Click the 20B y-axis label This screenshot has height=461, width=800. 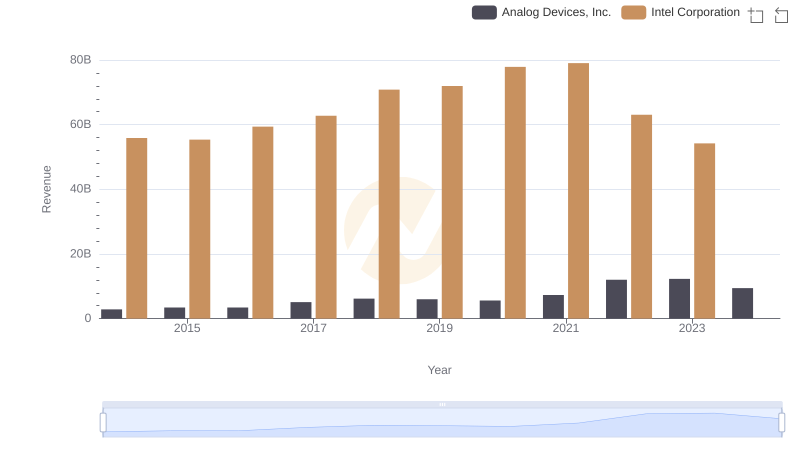pos(81,254)
